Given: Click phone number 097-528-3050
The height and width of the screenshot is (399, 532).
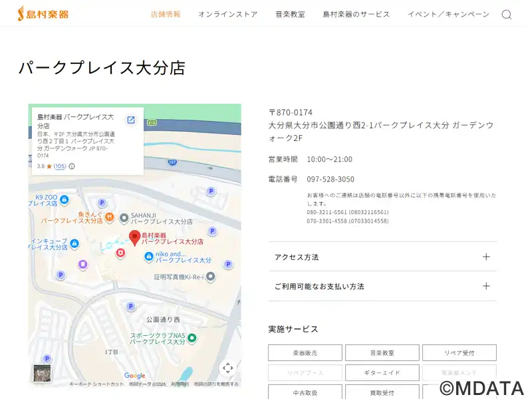Looking at the screenshot, I should (331, 179).
